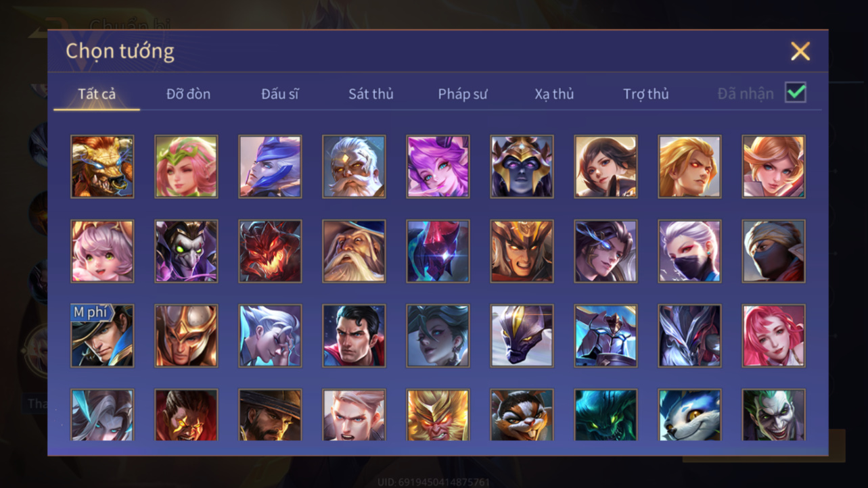Filter heroes by "Pháp sư"

click(463, 94)
